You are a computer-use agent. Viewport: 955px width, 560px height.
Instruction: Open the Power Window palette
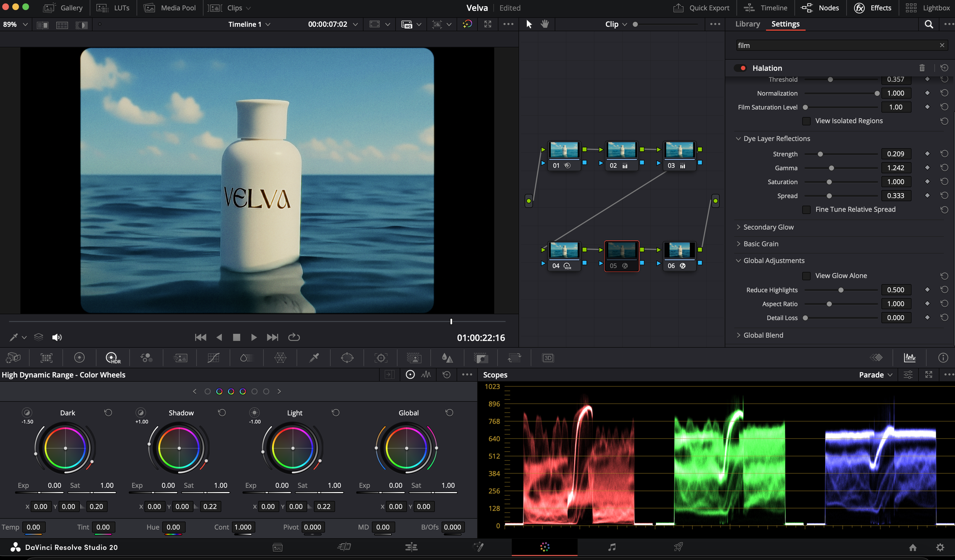(x=347, y=358)
